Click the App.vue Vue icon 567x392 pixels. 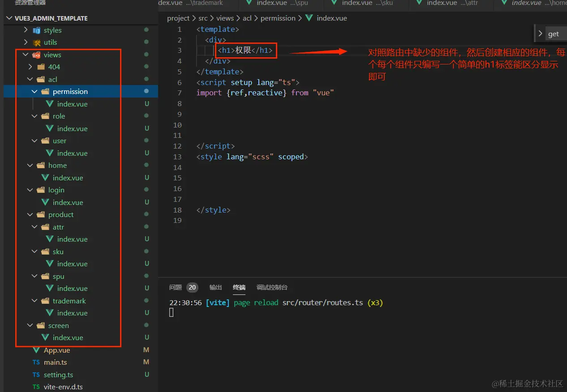point(37,350)
